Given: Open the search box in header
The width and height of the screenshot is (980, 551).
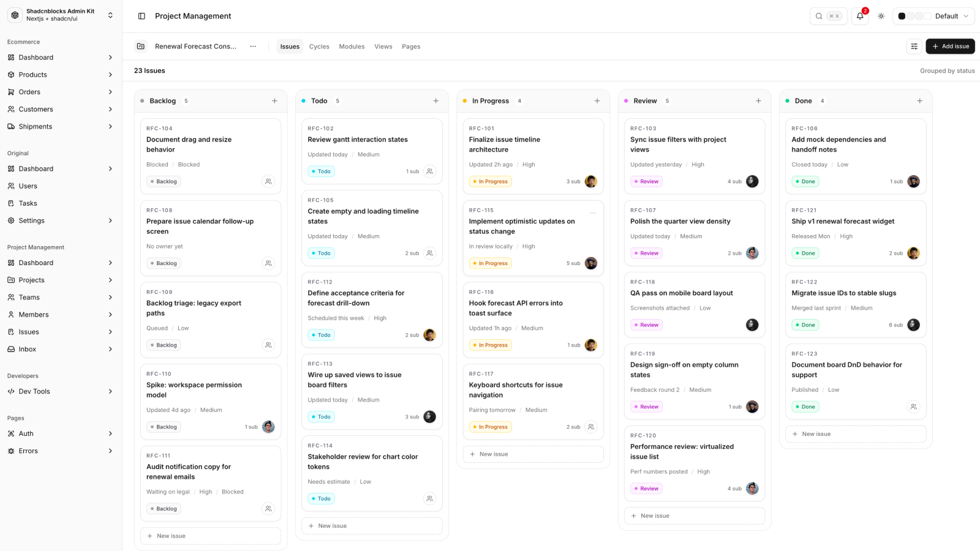Looking at the screenshot, I should coord(828,16).
